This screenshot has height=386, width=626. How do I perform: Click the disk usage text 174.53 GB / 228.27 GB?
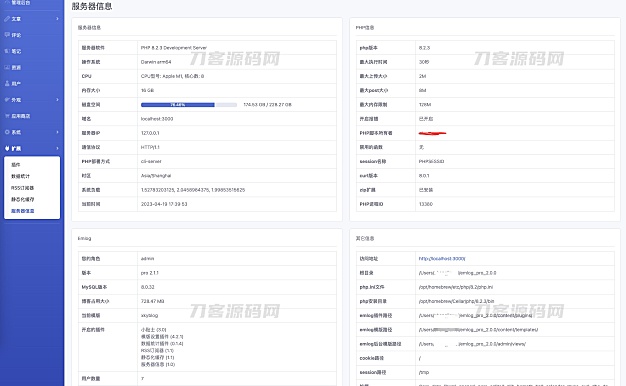tap(267, 105)
